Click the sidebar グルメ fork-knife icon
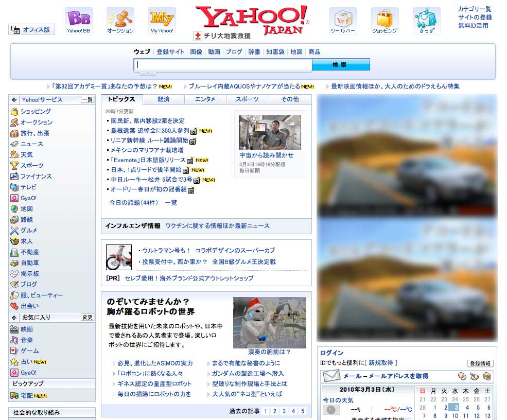This screenshot has width=507, height=420. coord(14,231)
